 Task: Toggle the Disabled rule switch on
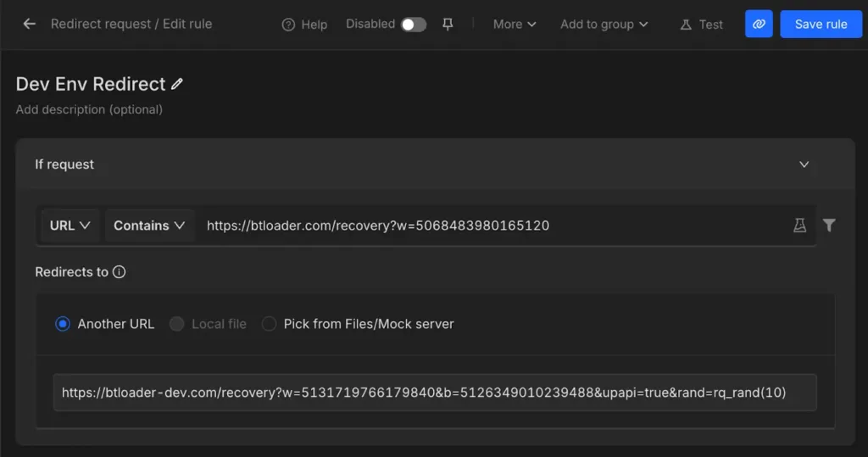click(x=414, y=25)
